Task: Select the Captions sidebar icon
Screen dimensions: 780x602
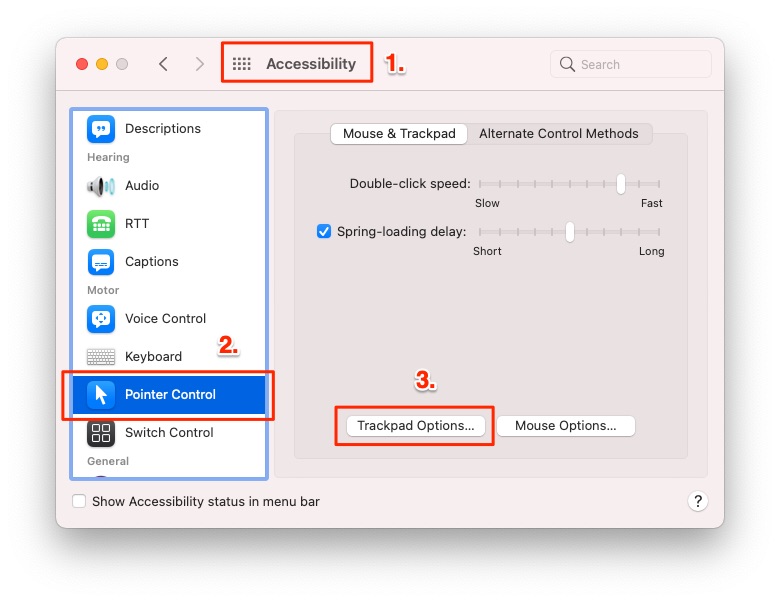Action: [x=101, y=262]
